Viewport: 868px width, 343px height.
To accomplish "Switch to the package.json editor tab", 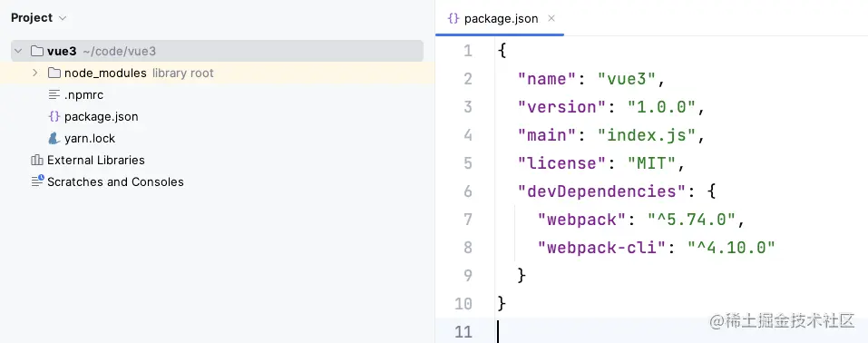I will (500, 18).
